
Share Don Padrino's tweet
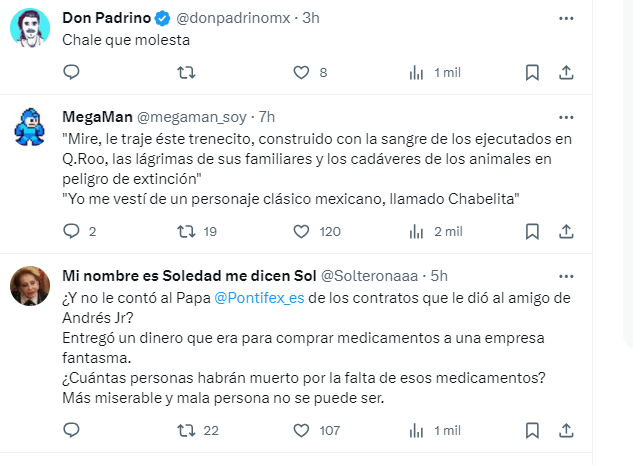pyautogui.click(x=565, y=72)
